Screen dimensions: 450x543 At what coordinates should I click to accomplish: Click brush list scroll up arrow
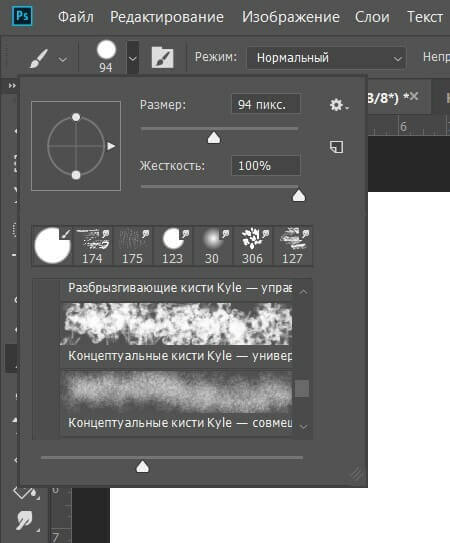[303, 292]
